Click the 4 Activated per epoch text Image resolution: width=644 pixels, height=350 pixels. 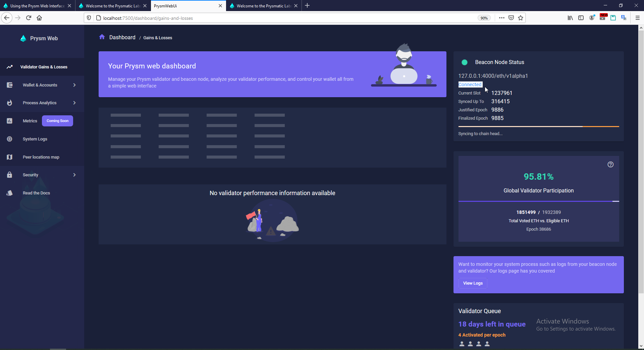(x=482, y=335)
